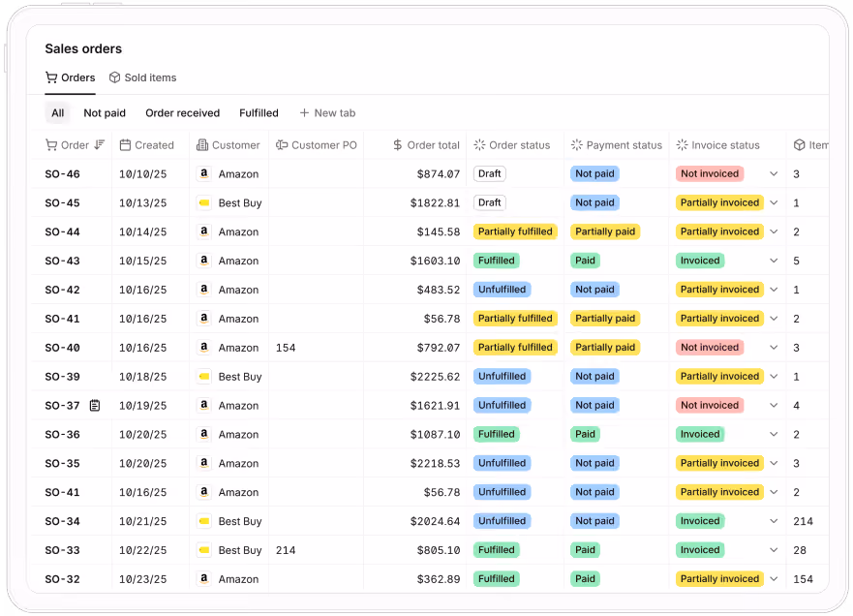Click Amazon logo in SO-40 row
Image resolution: width=853 pixels, height=616 pixels.
(x=204, y=347)
